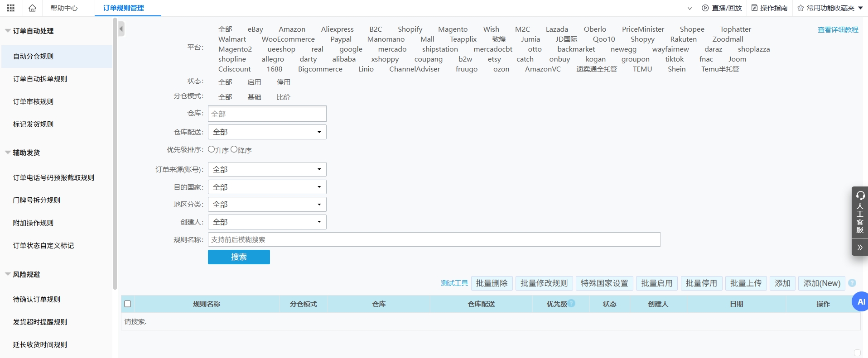868x358 pixels.
Task: Filter status by 启用
Action: (x=254, y=82)
